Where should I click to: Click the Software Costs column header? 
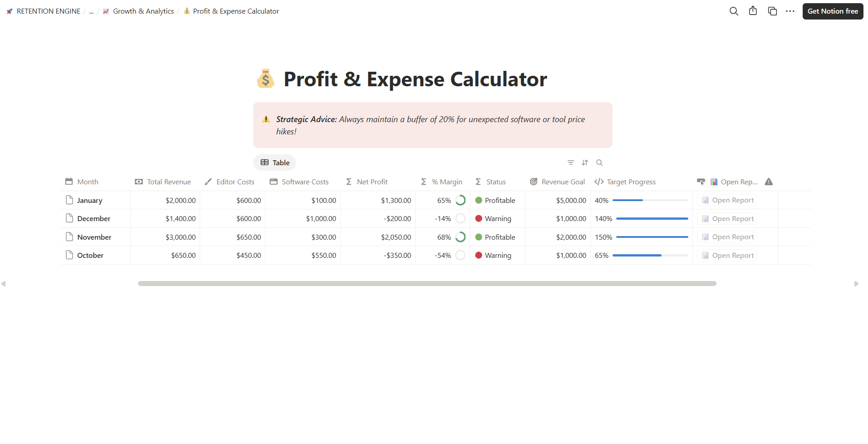(303, 182)
